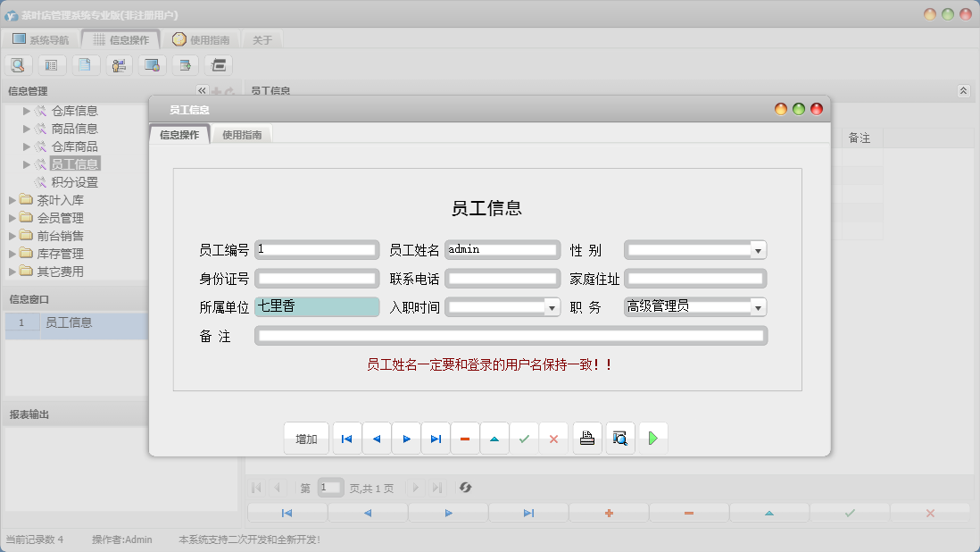This screenshot has height=552, width=980.
Task: Click the 增加 add button
Action: coord(305,438)
